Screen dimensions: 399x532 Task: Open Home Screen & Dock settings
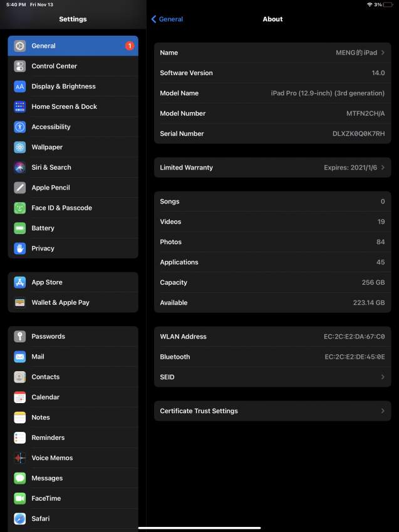[x=73, y=106]
